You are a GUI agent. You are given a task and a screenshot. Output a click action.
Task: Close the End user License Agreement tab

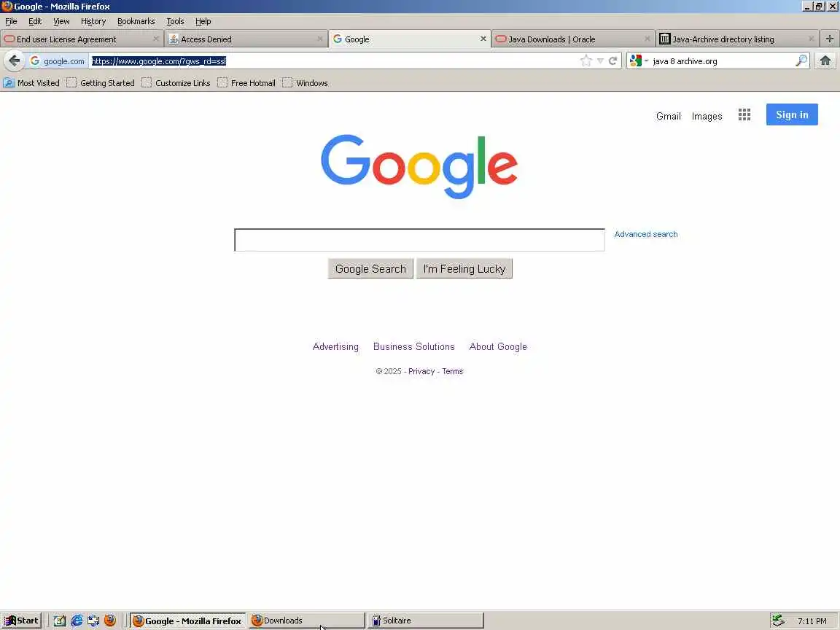click(156, 39)
